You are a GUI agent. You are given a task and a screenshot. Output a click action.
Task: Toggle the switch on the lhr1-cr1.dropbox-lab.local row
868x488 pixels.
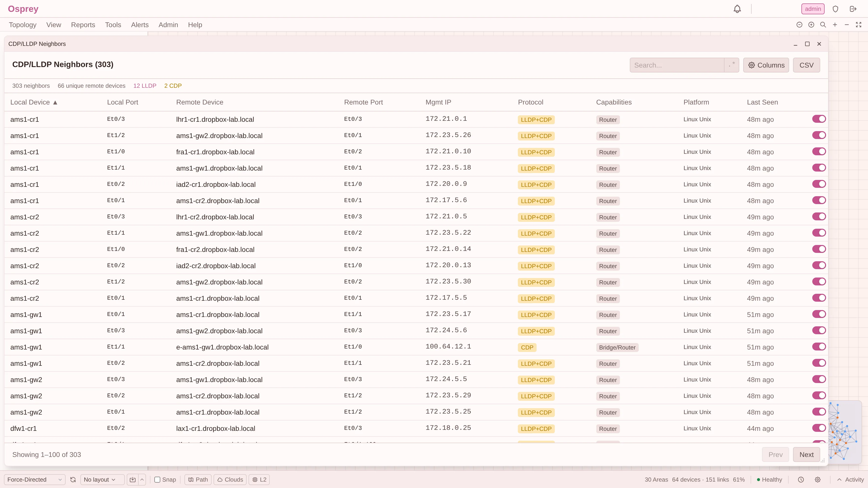coord(819,119)
